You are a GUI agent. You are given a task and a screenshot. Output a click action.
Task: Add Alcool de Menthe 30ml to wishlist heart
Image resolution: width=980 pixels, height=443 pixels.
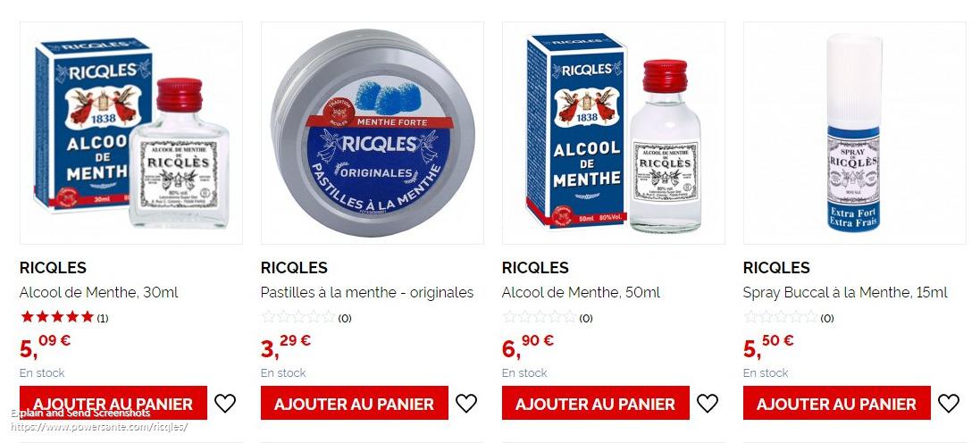click(225, 403)
